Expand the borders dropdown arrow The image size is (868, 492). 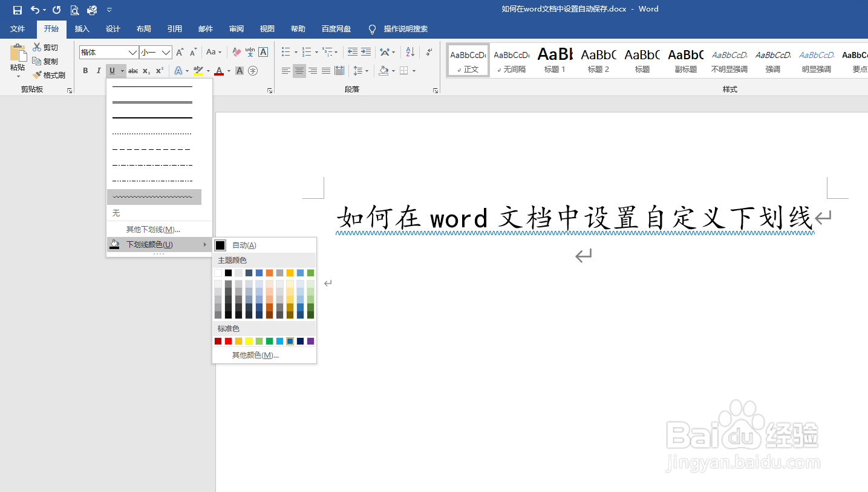(x=414, y=71)
